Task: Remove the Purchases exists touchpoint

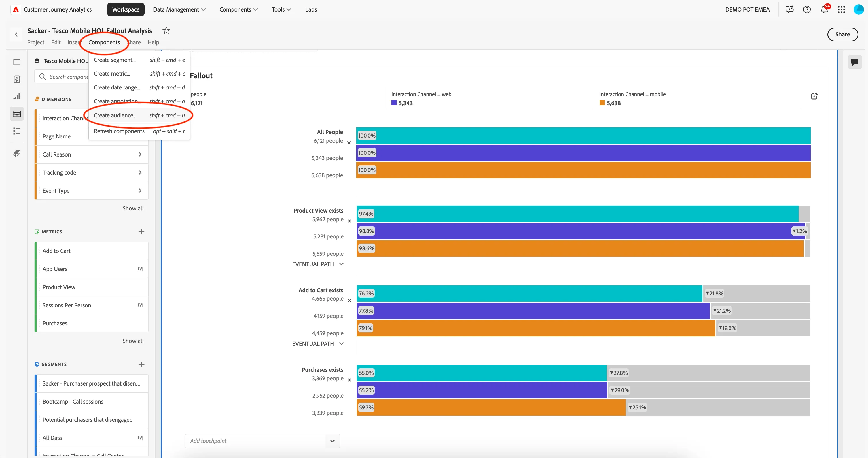Action: (x=349, y=380)
